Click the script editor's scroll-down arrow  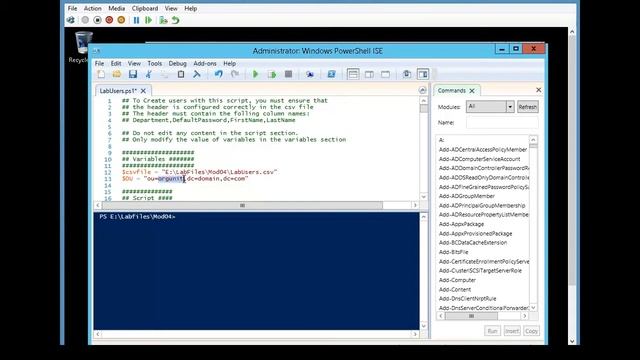(x=424, y=197)
